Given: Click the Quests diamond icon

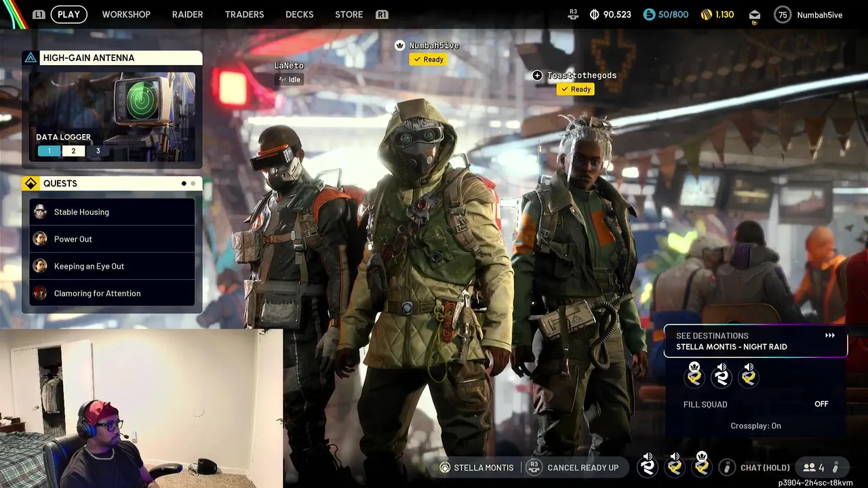Looking at the screenshot, I should pyautogui.click(x=31, y=184).
